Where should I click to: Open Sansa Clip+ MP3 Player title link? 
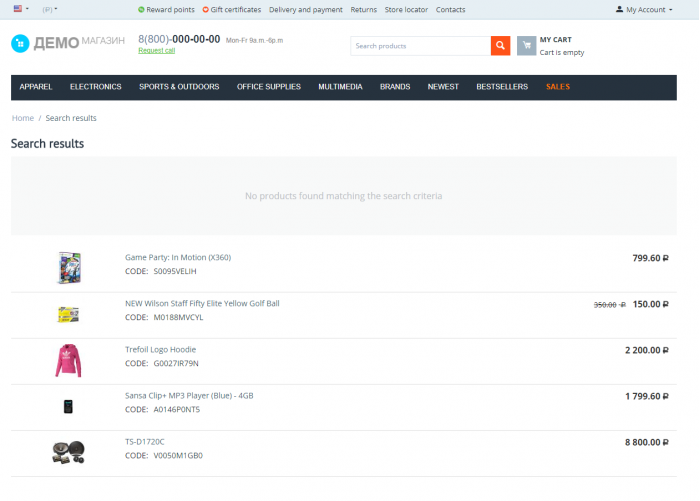click(189, 395)
